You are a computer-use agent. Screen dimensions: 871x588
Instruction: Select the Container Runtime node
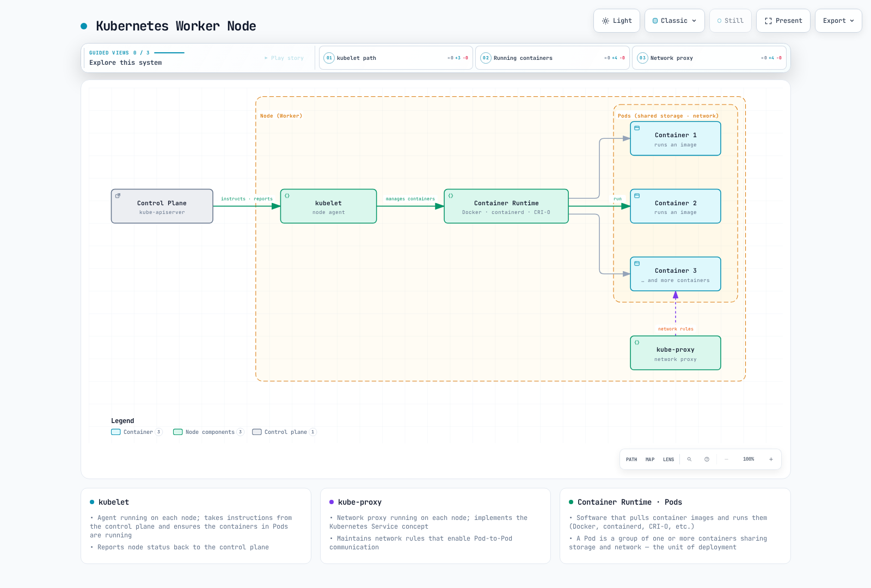click(506, 206)
